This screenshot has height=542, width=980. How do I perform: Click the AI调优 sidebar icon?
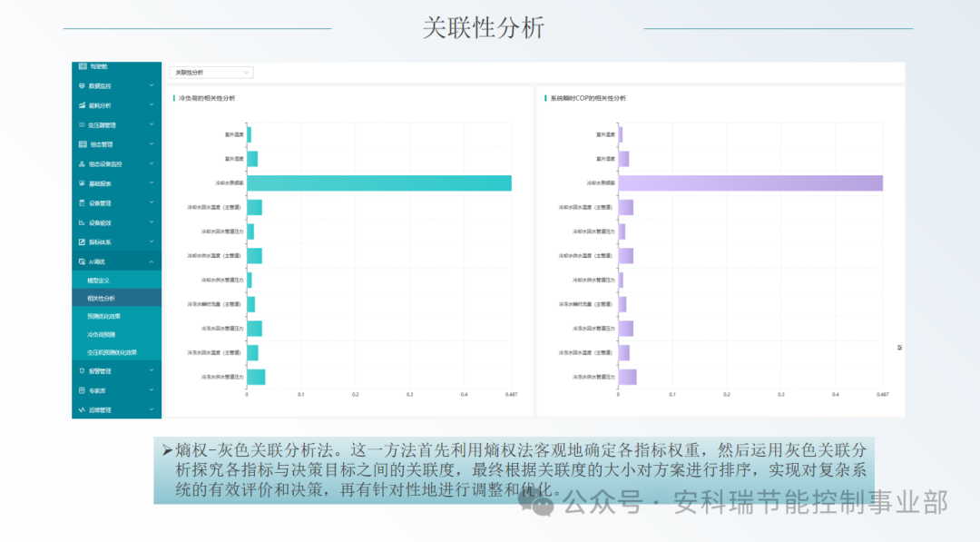tap(82, 261)
